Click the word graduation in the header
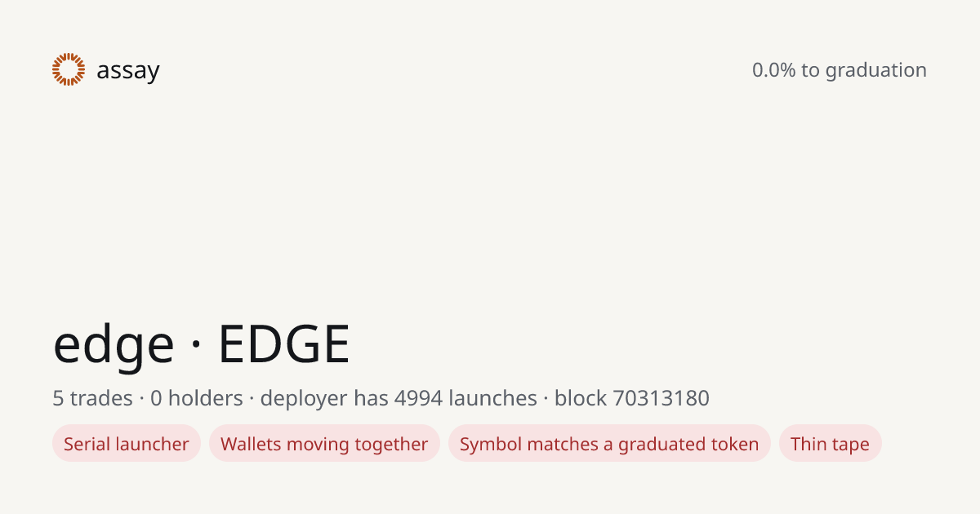Screen dimensions: 980x514 pyautogui.click(x=876, y=70)
